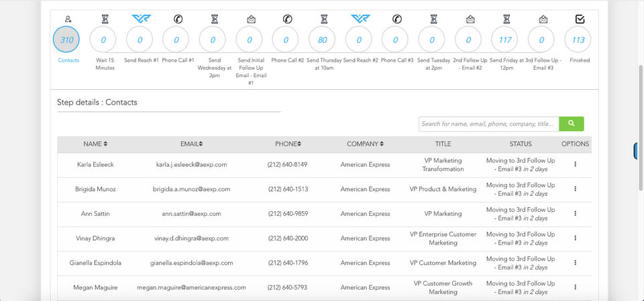Viewport: 644px width, 301px height.
Task: Click email gianella.espindola@aexp.com
Action: [x=191, y=263]
